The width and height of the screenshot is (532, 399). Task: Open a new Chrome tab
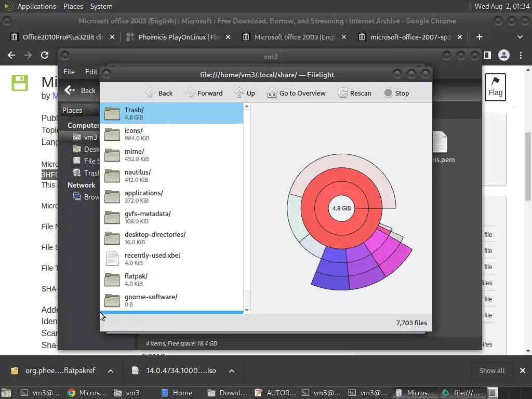tap(479, 37)
